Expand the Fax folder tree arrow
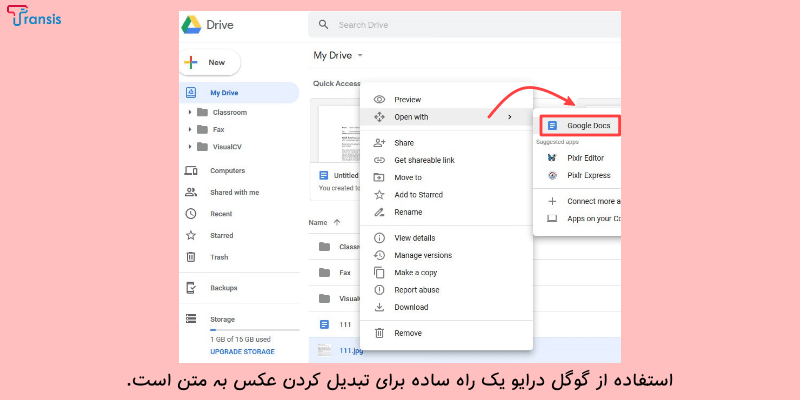800x400 pixels. coord(190,130)
